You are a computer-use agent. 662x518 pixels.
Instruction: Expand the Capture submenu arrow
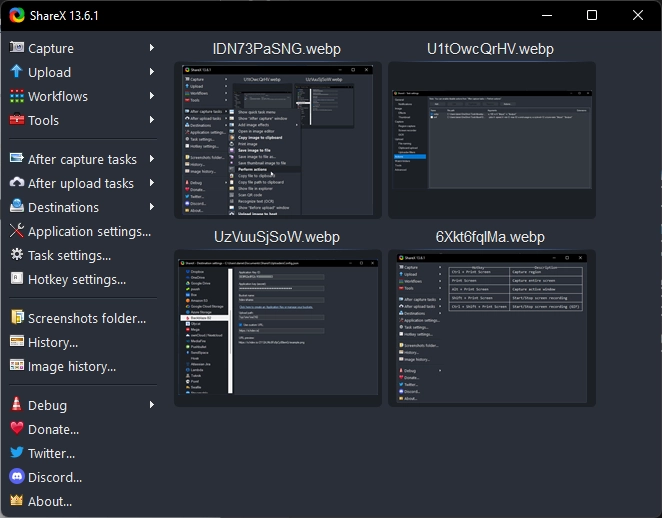pos(152,48)
